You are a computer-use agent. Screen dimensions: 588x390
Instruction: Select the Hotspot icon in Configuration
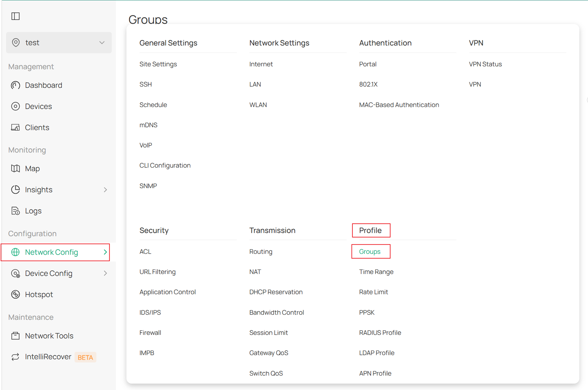click(16, 294)
